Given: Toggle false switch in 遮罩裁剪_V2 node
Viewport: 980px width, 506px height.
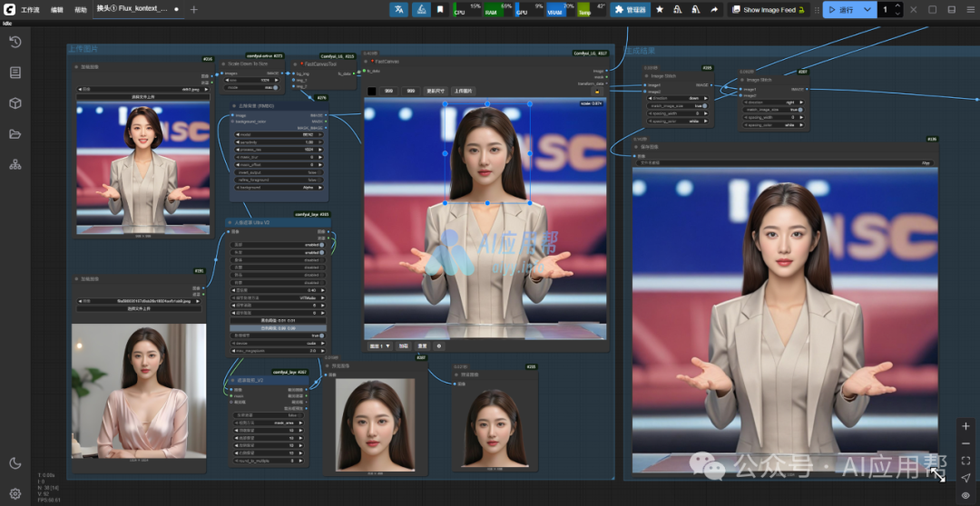Looking at the screenshot, I should (302, 414).
